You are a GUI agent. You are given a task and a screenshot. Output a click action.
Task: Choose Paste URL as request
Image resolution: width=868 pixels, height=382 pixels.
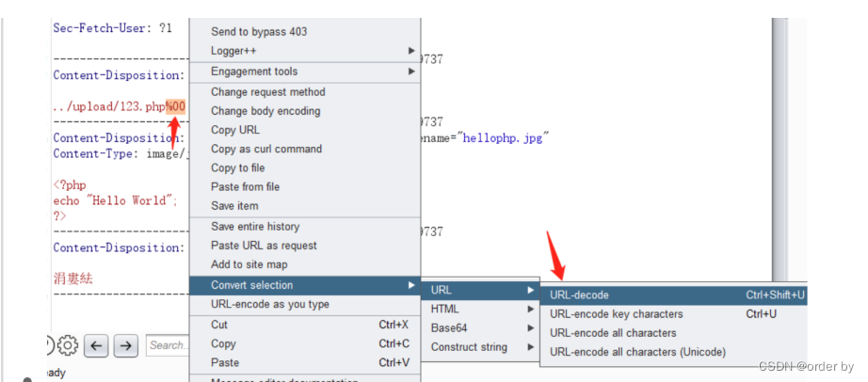[x=305, y=246]
